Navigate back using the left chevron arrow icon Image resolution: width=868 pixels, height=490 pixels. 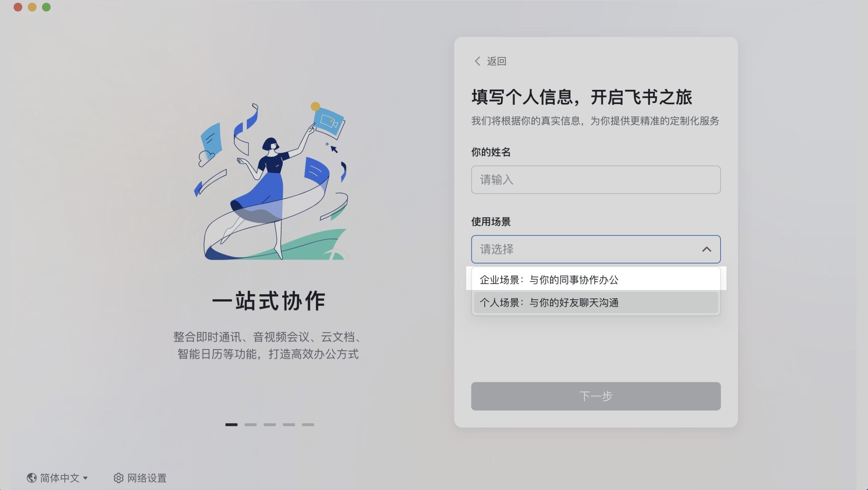(477, 61)
